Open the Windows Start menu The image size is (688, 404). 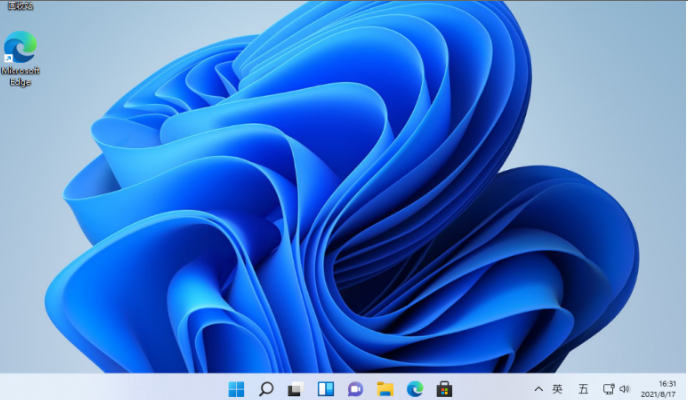[236, 388]
